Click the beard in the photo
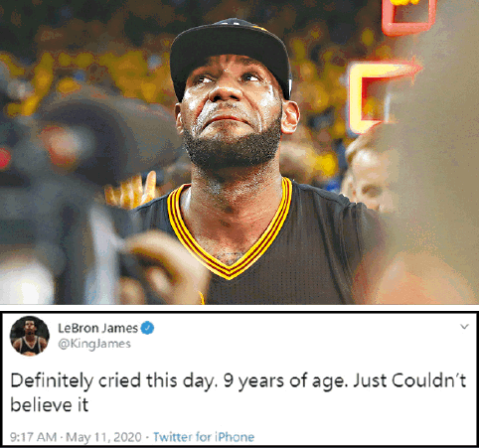The height and width of the screenshot is (448, 479). [x=232, y=146]
